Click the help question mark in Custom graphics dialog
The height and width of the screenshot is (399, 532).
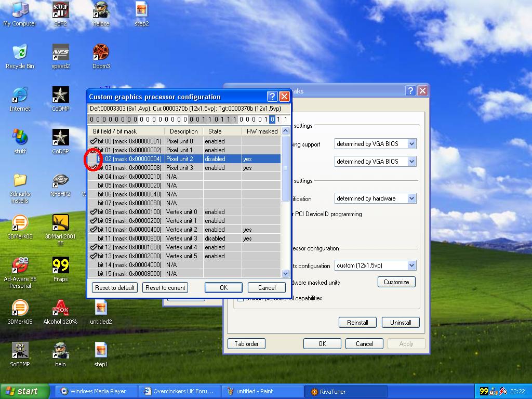coord(272,97)
